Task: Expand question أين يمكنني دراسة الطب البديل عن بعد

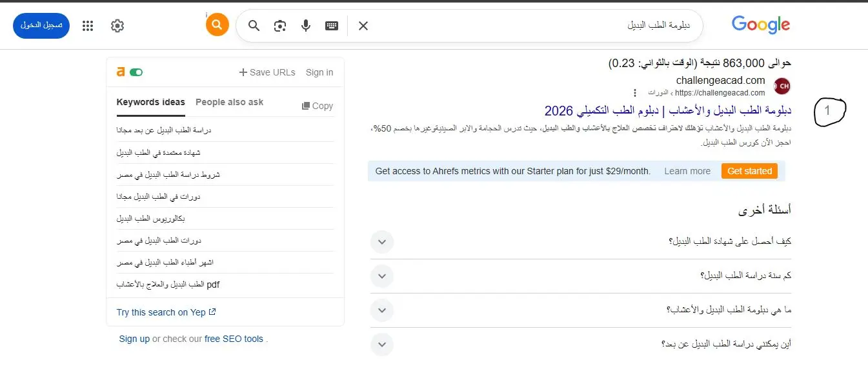Action: tap(581, 344)
